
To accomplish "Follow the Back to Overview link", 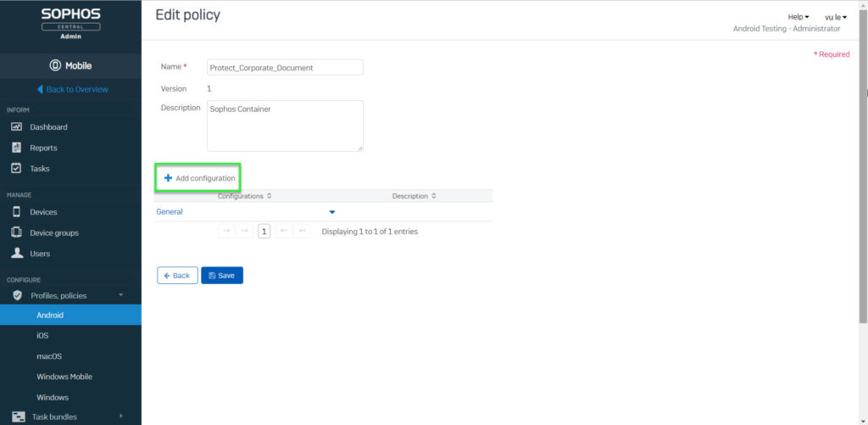I will point(77,89).
